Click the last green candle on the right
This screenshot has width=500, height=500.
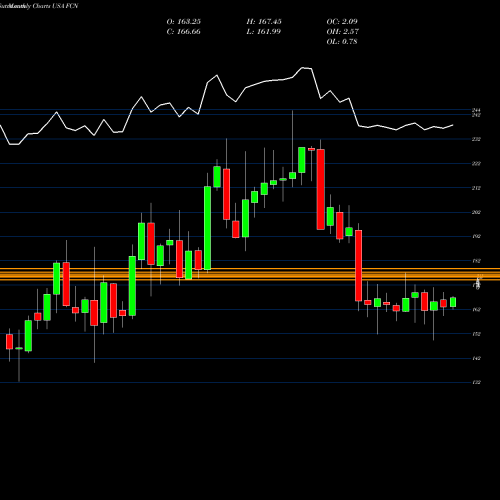(453, 302)
